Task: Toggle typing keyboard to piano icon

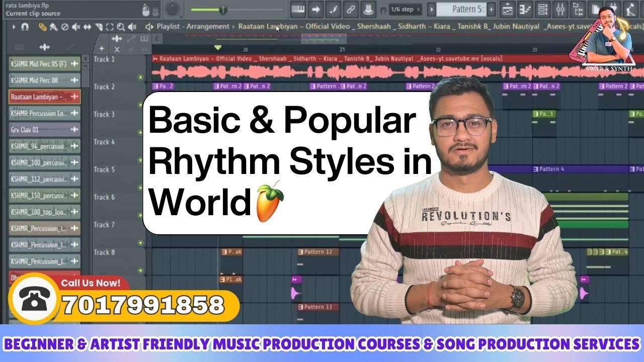Action: [x=298, y=9]
